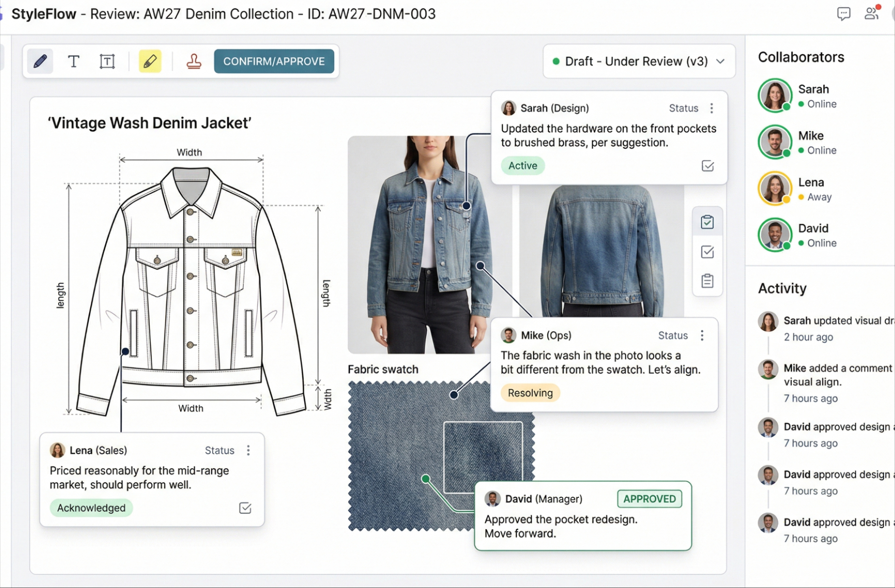Select the Text tool
895x588 pixels.
pos(73,62)
